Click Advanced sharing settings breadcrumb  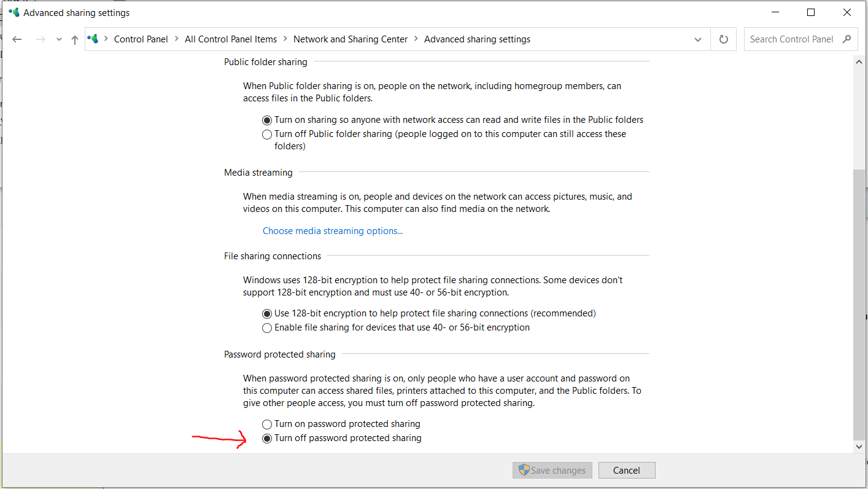coord(477,39)
